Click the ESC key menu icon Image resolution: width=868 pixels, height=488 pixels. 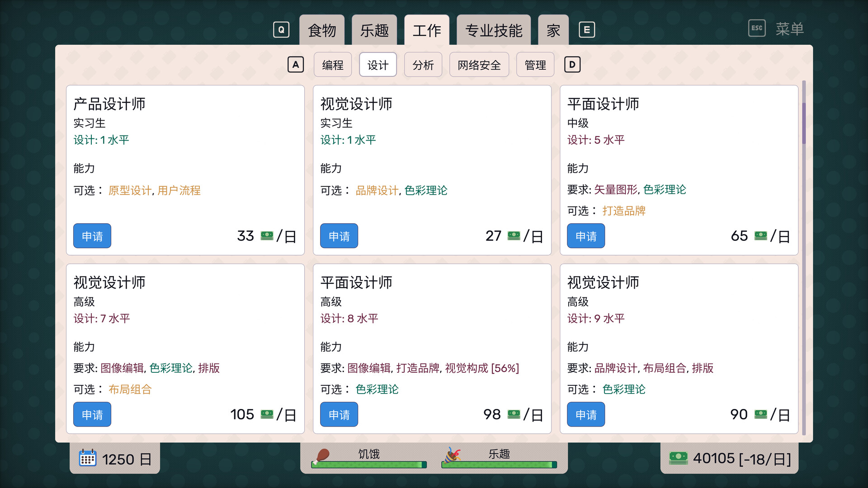[757, 28]
